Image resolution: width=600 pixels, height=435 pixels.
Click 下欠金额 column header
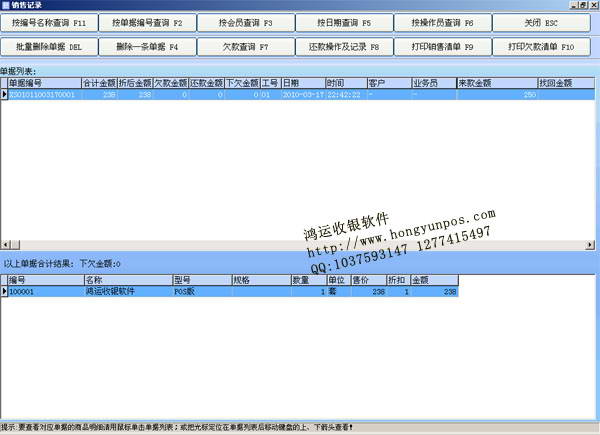242,83
